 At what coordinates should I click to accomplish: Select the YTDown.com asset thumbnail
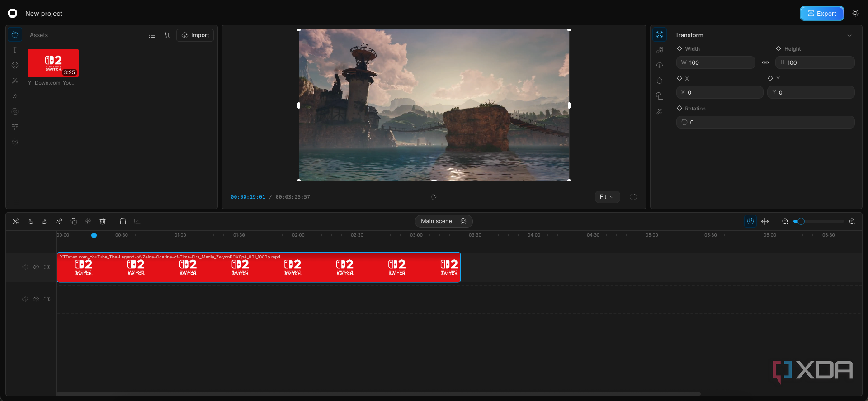[53, 63]
